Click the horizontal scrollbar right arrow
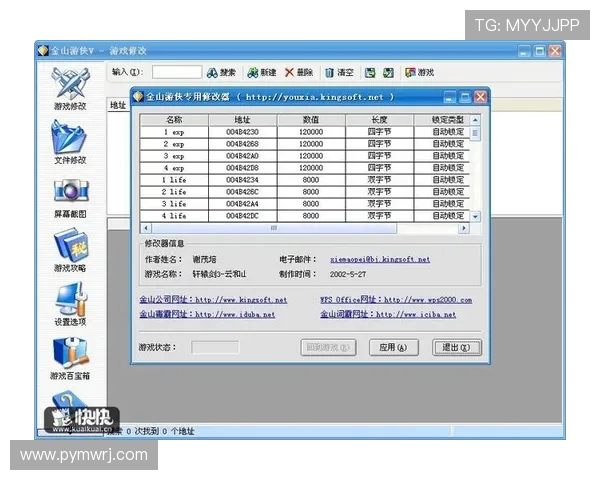This screenshot has width=600, height=480. [x=464, y=228]
